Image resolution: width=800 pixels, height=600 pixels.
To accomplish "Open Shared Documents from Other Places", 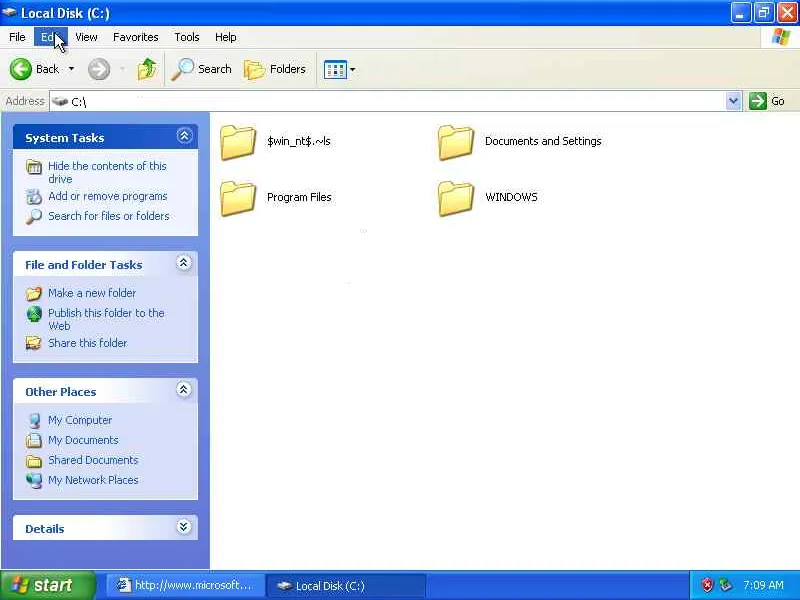I will coord(93,460).
